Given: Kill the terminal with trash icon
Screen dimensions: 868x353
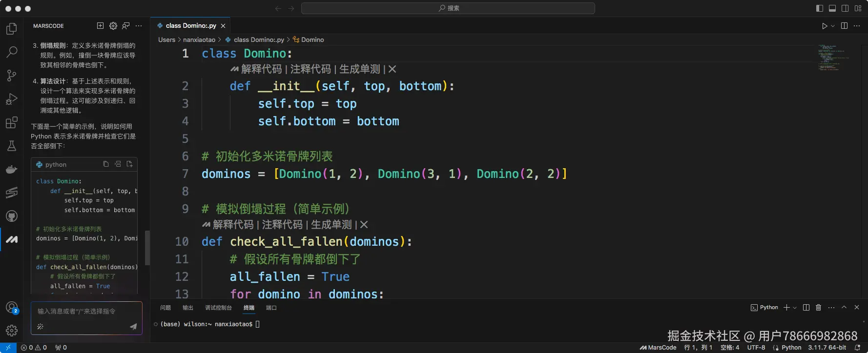Looking at the screenshot, I should (819, 308).
